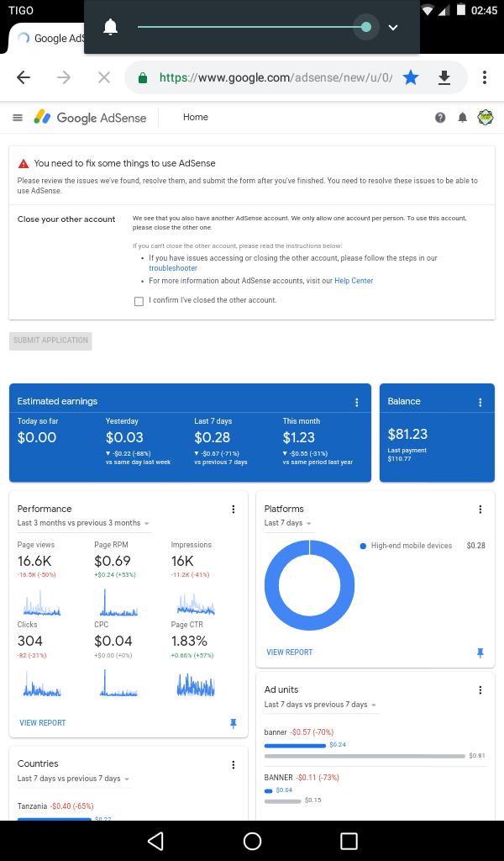Open Countries card options menu
This screenshot has width=504, height=861.
233,764
